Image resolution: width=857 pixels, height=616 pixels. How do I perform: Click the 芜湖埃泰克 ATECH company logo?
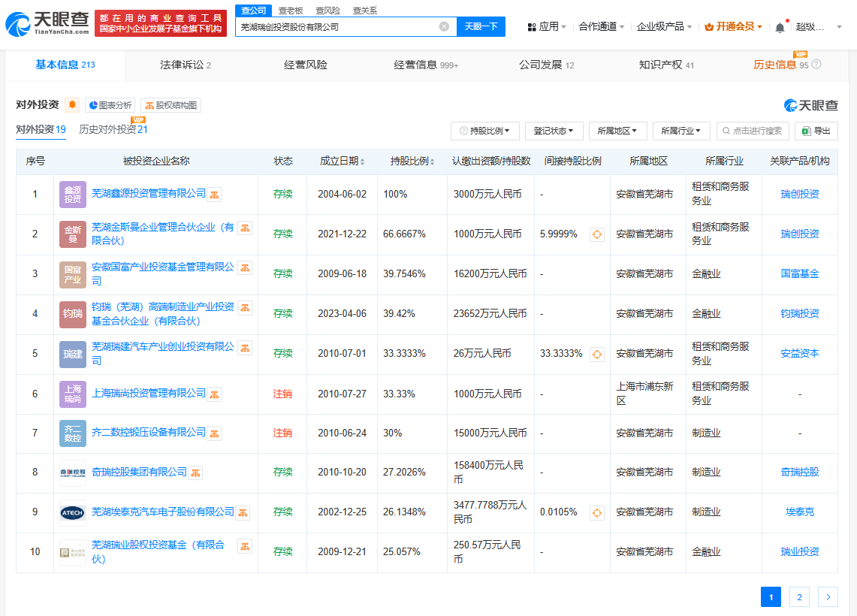pos(73,512)
